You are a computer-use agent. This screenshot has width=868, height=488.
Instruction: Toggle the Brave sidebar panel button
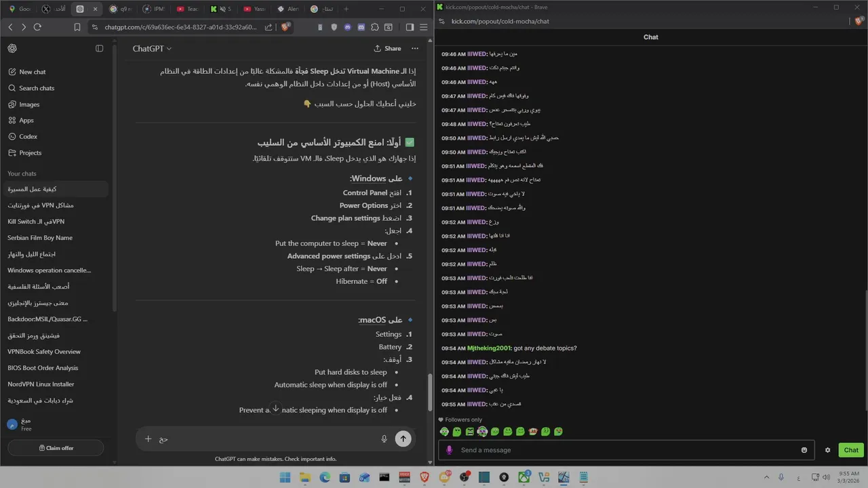pyautogui.click(x=410, y=27)
